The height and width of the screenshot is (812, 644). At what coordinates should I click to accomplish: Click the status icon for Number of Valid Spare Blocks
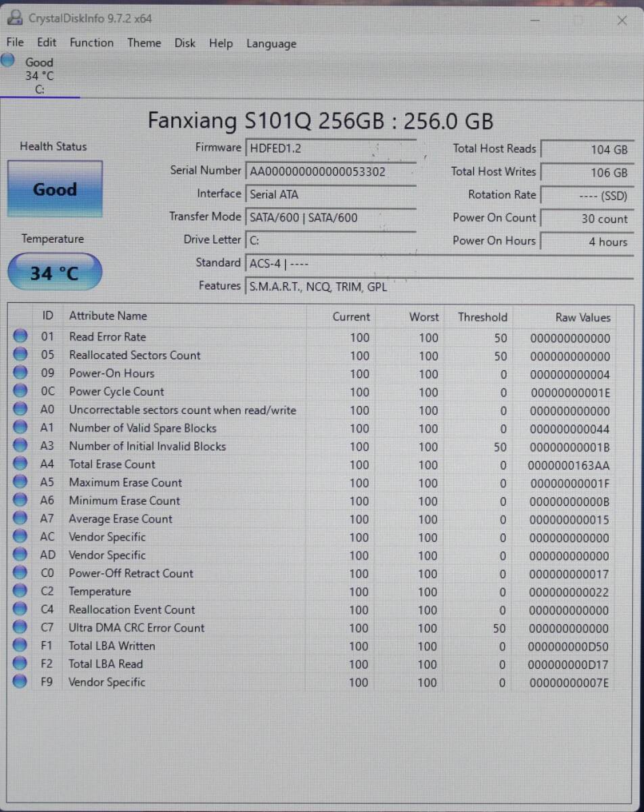pos(21,428)
